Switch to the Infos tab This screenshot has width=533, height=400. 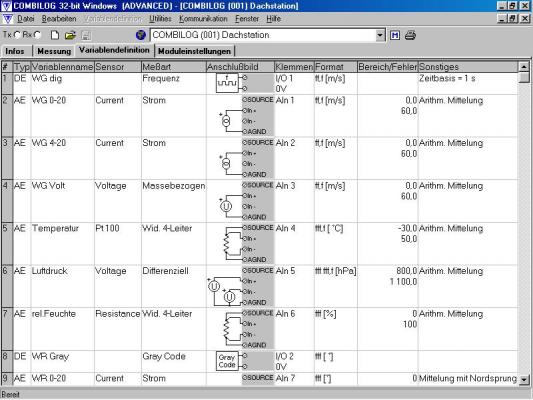pos(15,51)
